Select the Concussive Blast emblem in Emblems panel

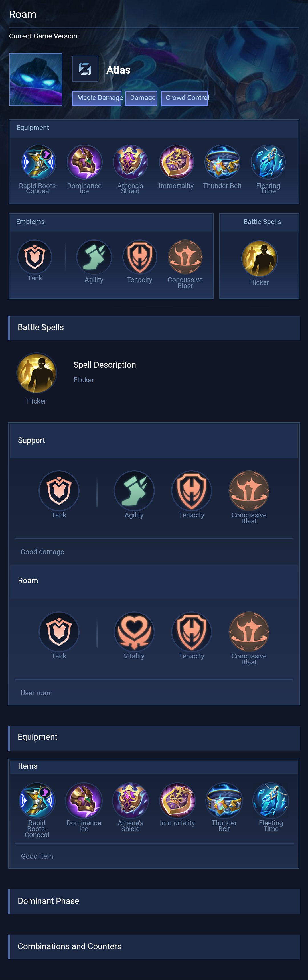185,257
